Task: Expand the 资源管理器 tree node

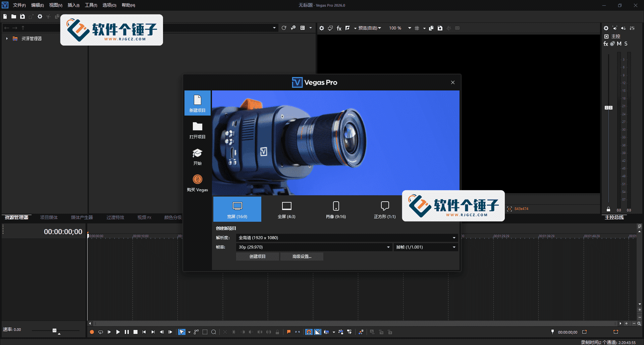Action: [x=7, y=39]
